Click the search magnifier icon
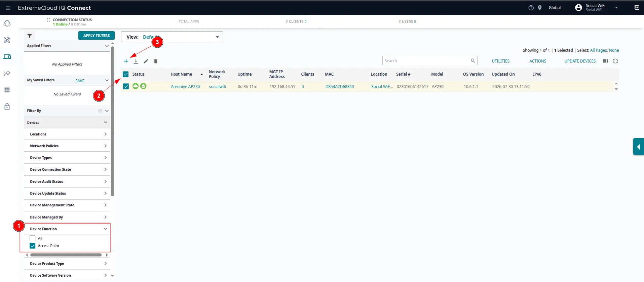644x282 pixels. coord(473,61)
